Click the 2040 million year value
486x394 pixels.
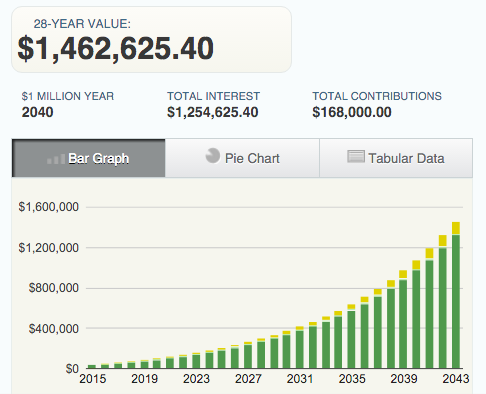pyautogui.click(x=37, y=112)
